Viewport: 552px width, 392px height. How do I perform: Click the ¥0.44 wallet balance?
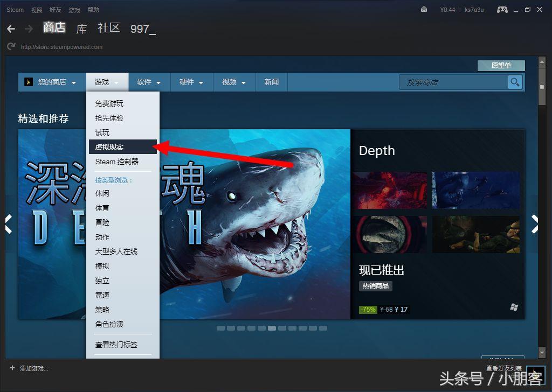click(x=447, y=10)
